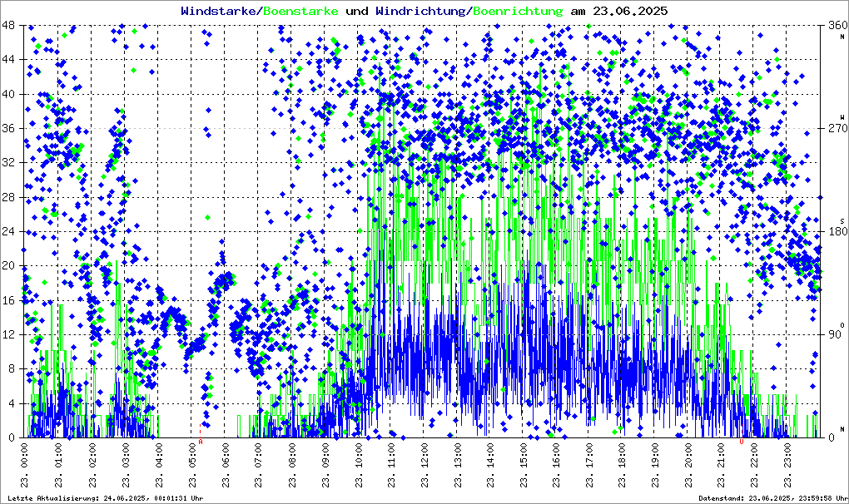Click the green 'Boenrichtung' title word
The image size is (849, 504).
[x=518, y=11]
